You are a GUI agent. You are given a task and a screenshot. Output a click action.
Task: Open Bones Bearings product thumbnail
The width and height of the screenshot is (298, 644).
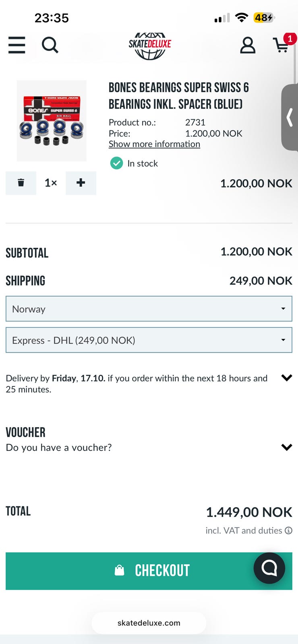click(x=52, y=121)
